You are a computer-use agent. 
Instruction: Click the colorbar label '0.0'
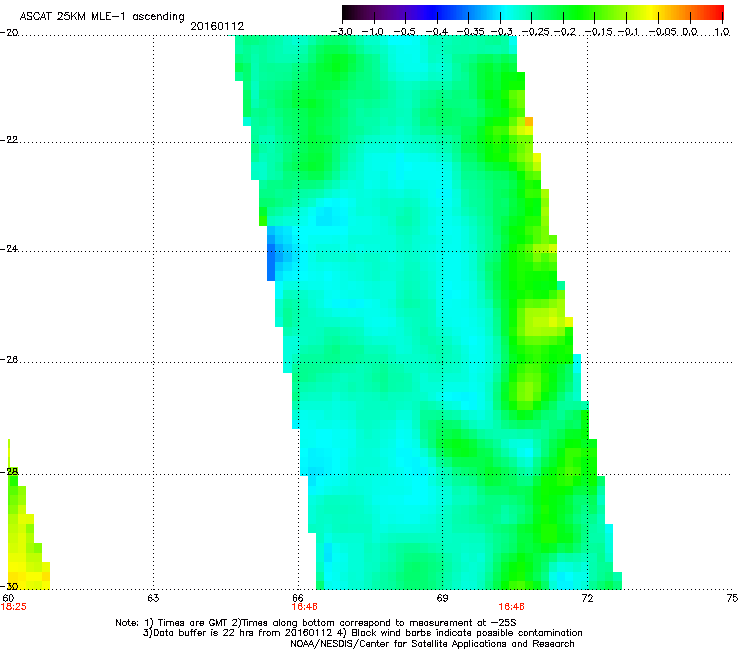(x=690, y=32)
